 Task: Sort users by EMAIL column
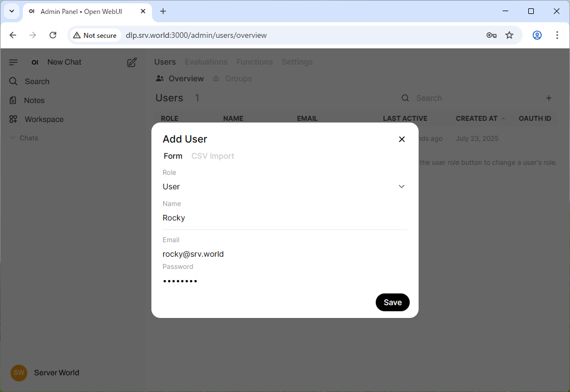click(307, 119)
